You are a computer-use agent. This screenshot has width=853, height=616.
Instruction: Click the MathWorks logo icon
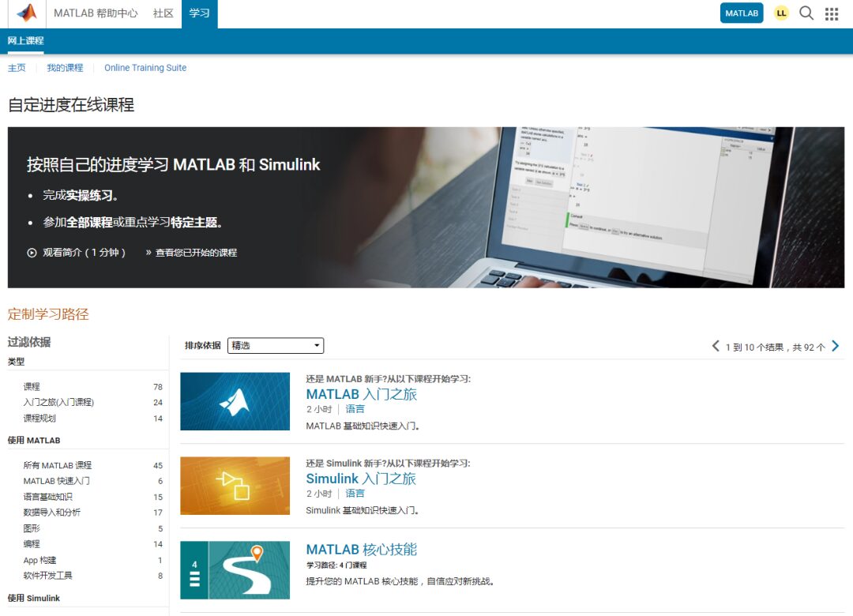27,13
